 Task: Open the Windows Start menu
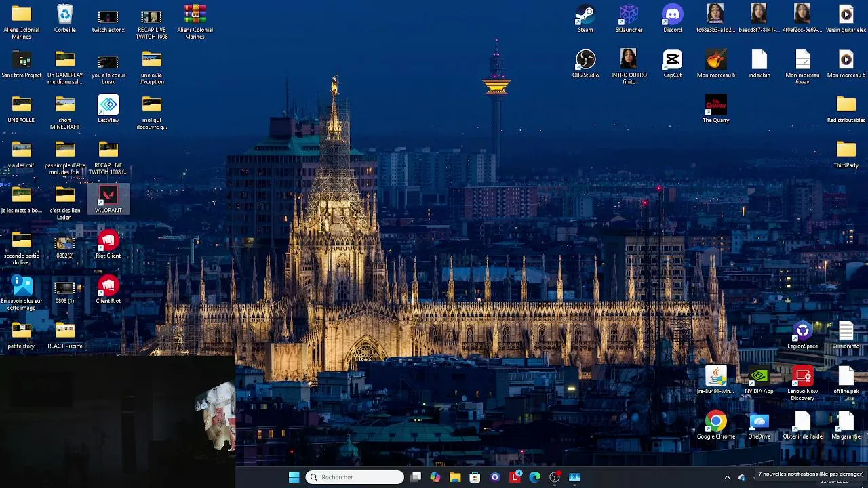coord(294,477)
